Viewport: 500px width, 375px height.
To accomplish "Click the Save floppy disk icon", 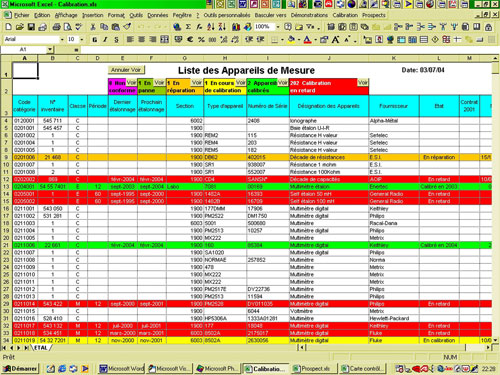I will (31, 27).
